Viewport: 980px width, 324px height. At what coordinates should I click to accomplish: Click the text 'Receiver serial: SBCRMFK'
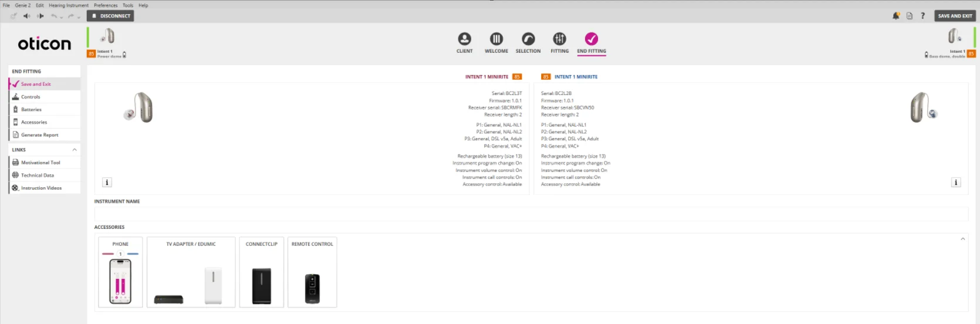pos(495,107)
